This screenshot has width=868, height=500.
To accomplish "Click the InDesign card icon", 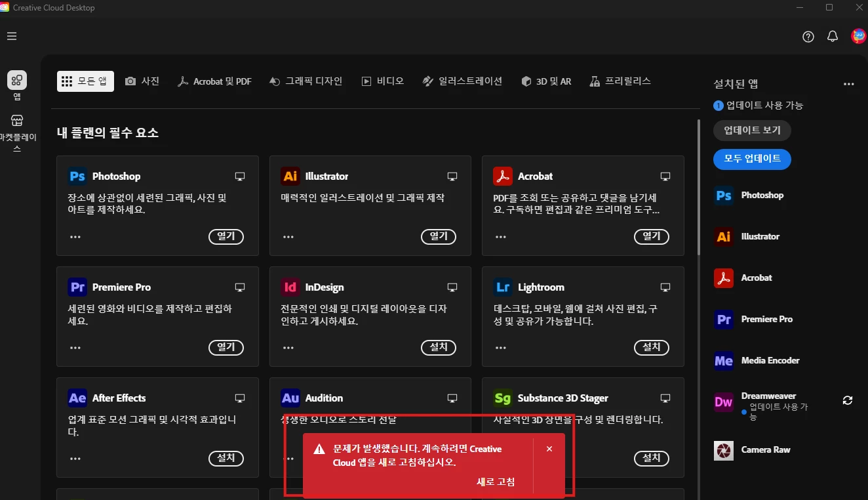I will [x=290, y=287].
